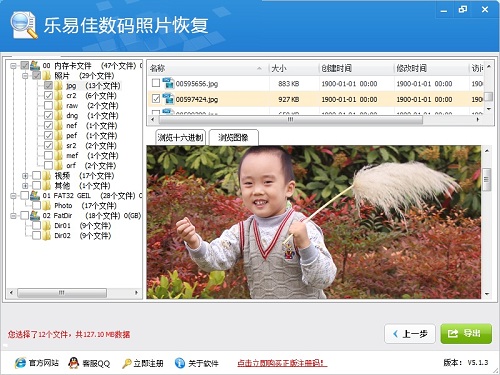Viewport: 500px width, 375px height.
Task: Click file icon of 00595656.jpg
Action: tap(168, 83)
